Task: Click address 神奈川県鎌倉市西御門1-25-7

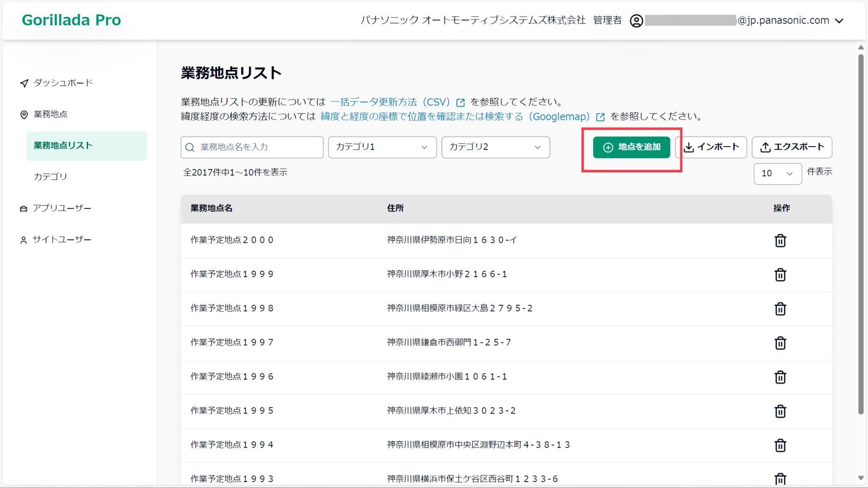Action: [x=449, y=342]
